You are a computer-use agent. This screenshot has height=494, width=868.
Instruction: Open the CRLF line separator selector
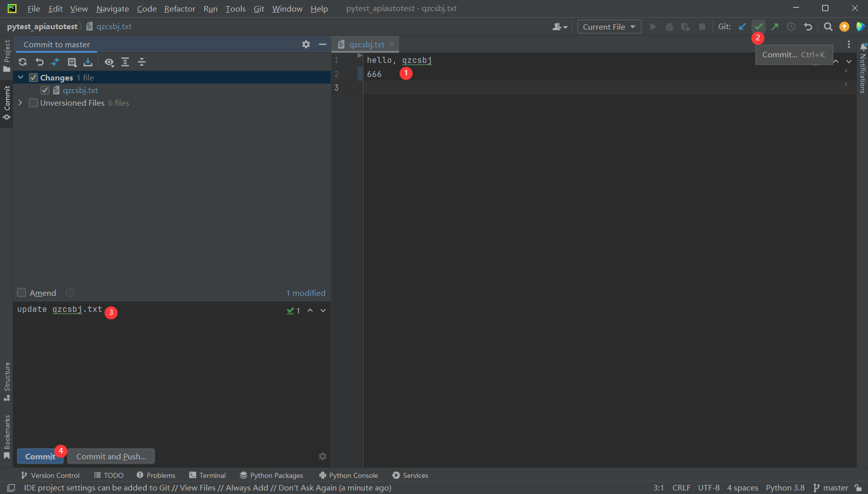pyautogui.click(x=681, y=487)
